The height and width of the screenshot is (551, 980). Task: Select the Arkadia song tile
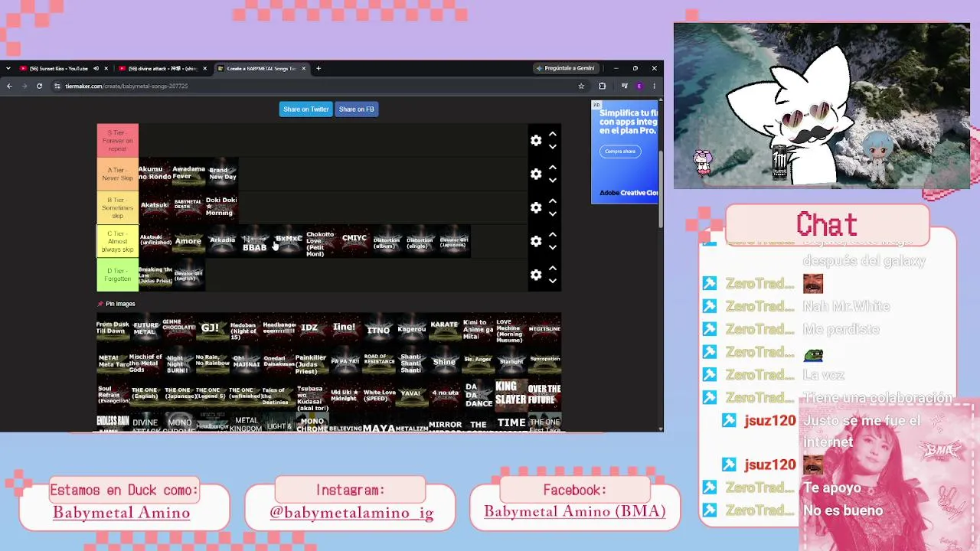tap(222, 241)
